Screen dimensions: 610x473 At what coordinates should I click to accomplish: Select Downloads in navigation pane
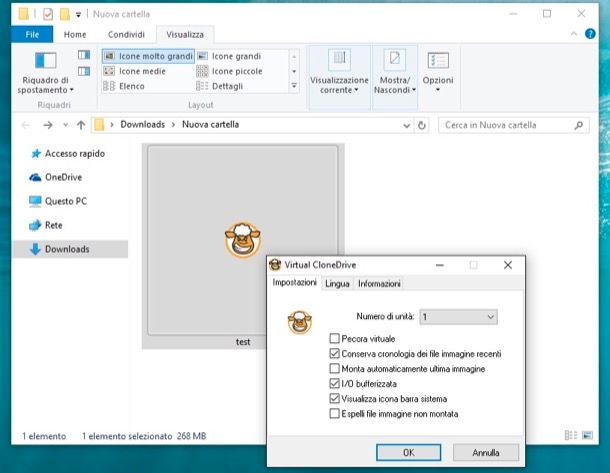(70, 249)
